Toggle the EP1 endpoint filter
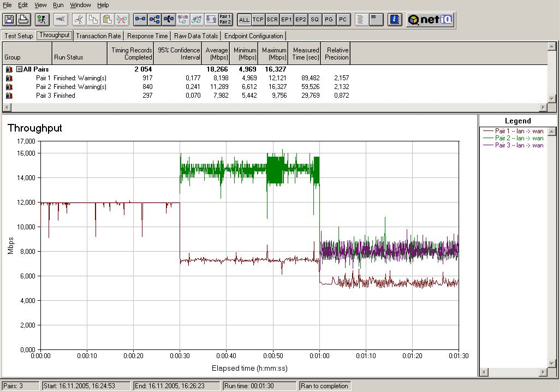Image resolution: width=559 pixels, height=392 pixels. click(x=287, y=19)
